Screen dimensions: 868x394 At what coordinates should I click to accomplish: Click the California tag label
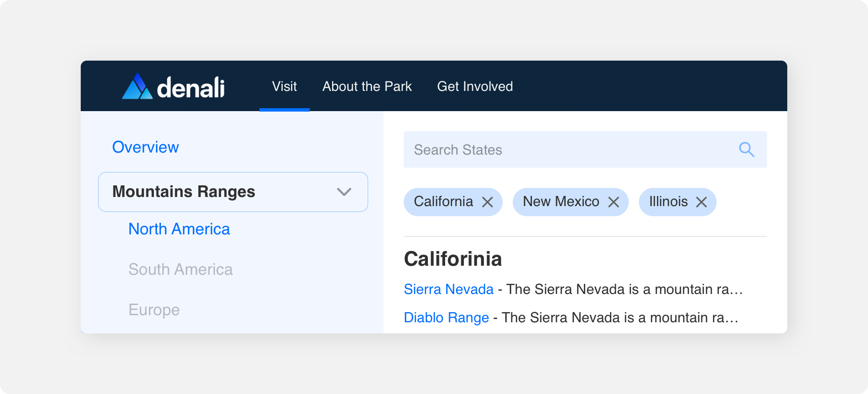444,202
